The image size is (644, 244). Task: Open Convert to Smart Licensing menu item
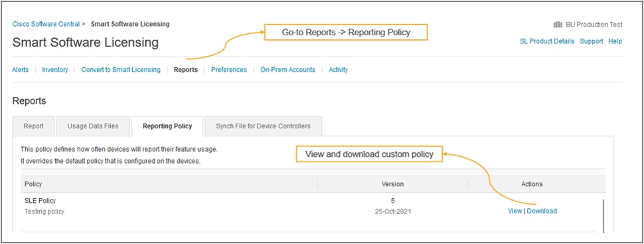pos(121,70)
